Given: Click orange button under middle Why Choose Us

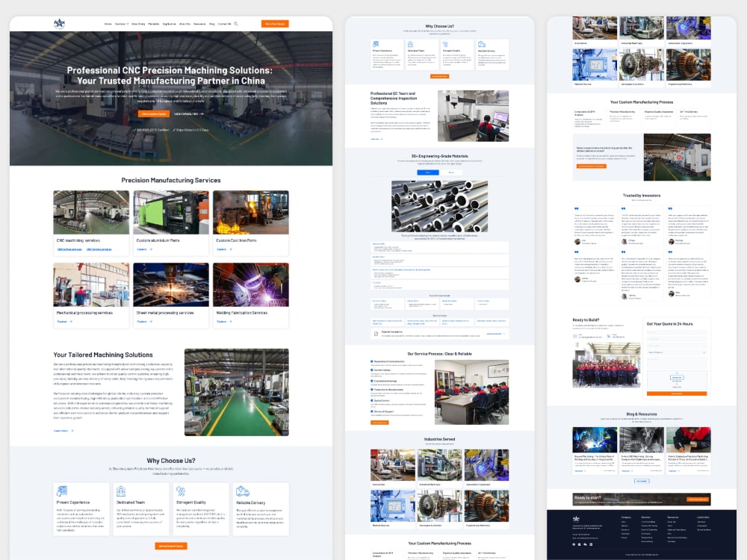Looking at the screenshot, I should coord(439,76).
